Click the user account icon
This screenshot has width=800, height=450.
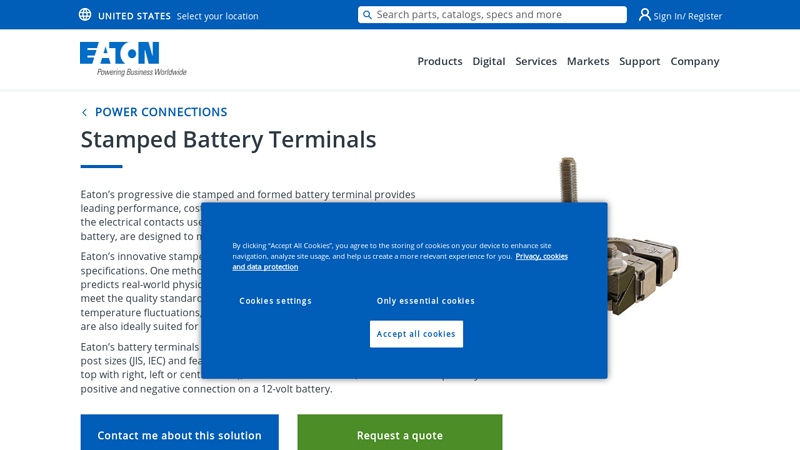644,15
